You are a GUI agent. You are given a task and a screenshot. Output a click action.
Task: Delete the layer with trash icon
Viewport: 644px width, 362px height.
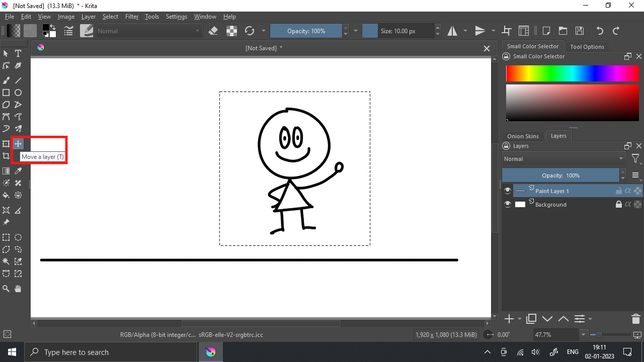(x=635, y=319)
